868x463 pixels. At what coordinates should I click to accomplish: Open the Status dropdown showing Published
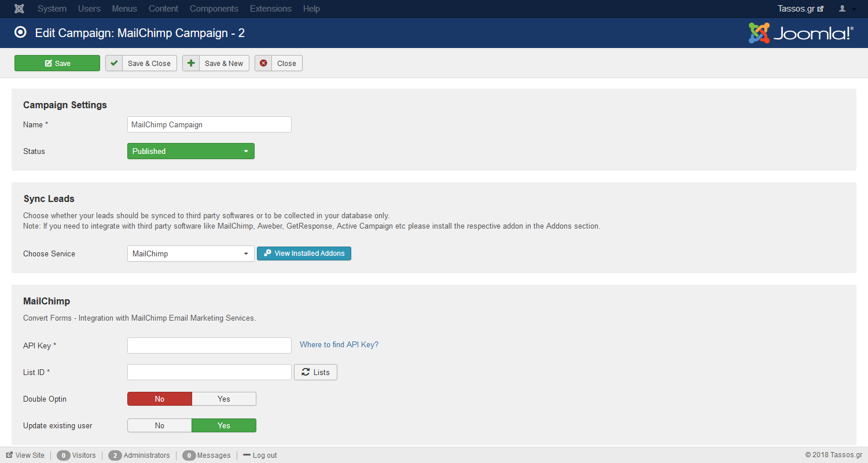pyautogui.click(x=191, y=151)
